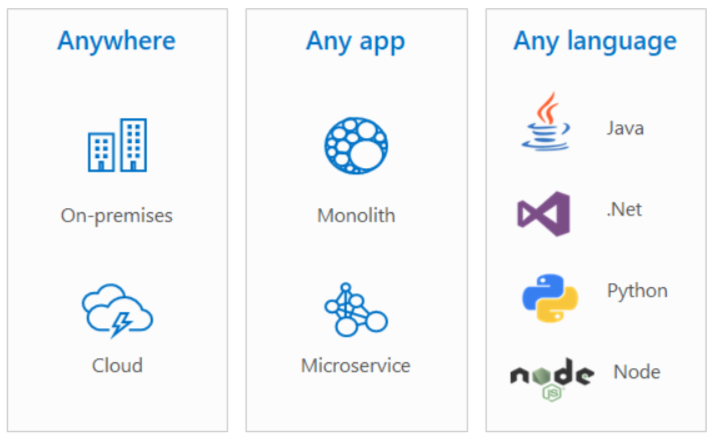Click the Any app heading

(356, 42)
